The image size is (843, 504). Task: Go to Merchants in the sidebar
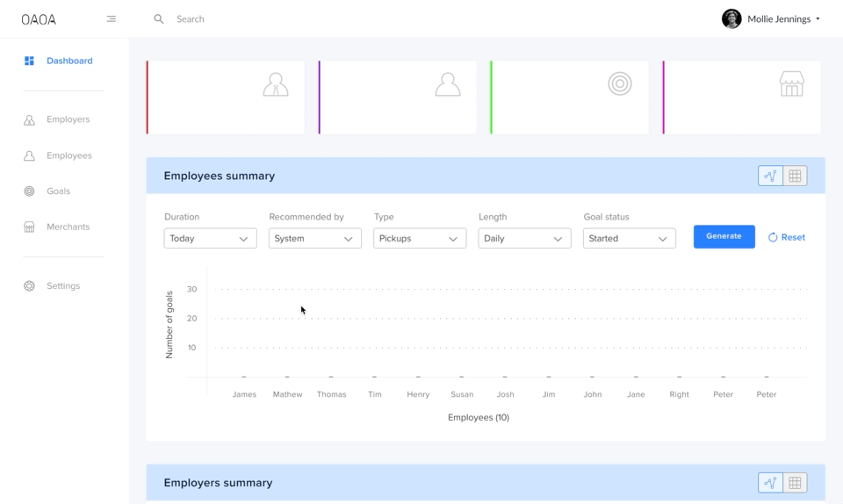[x=68, y=227]
